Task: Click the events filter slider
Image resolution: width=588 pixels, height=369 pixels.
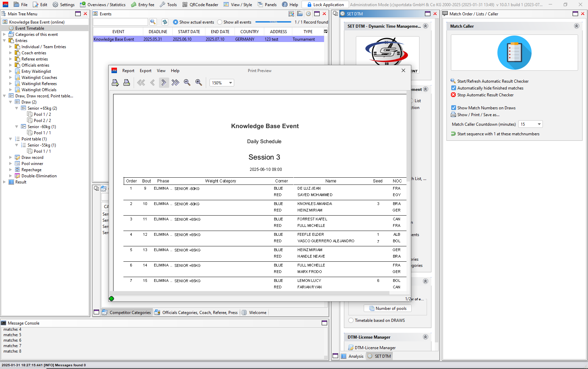Action: [273, 22]
